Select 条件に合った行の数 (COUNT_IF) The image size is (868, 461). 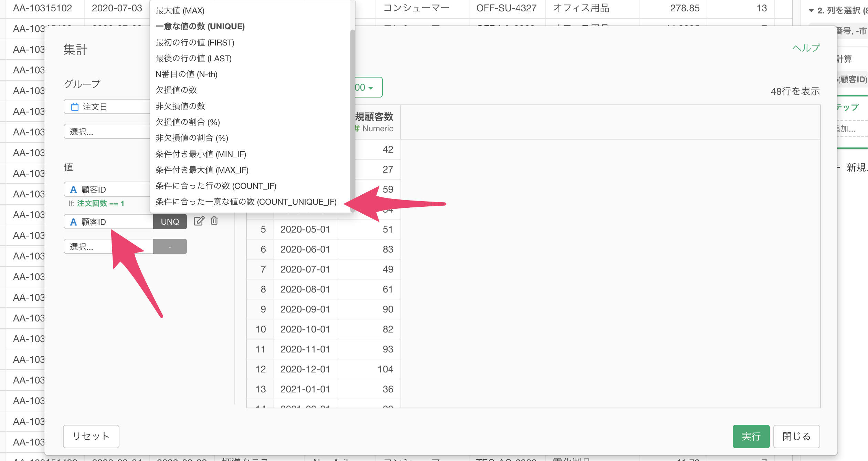(216, 186)
